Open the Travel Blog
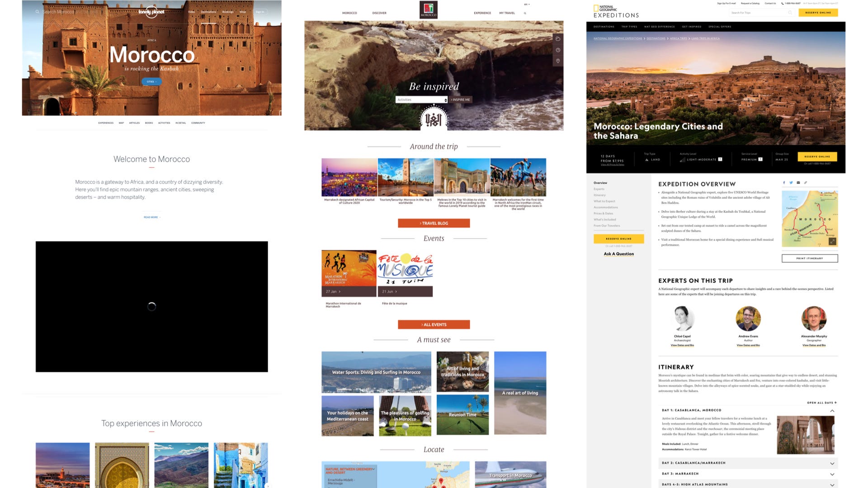The width and height of the screenshot is (868, 488). [x=433, y=223]
